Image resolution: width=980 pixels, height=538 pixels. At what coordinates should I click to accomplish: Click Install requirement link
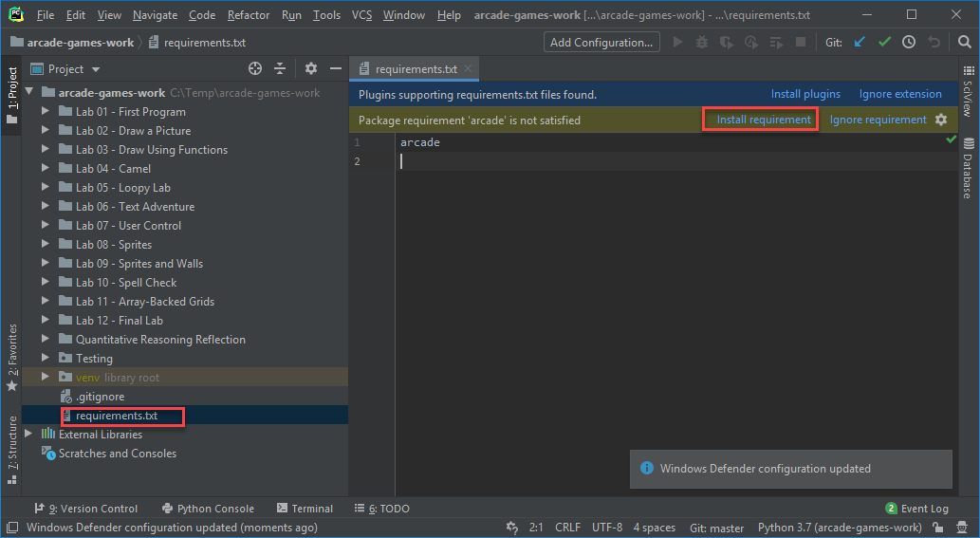pyautogui.click(x=763, y=120)
